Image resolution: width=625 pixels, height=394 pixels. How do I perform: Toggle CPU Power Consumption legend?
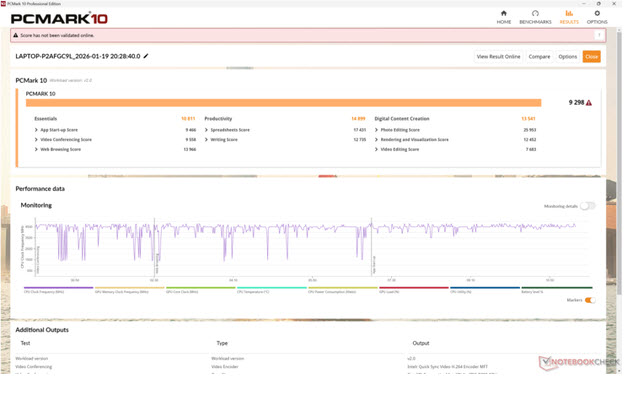click(x=342, y=290)
